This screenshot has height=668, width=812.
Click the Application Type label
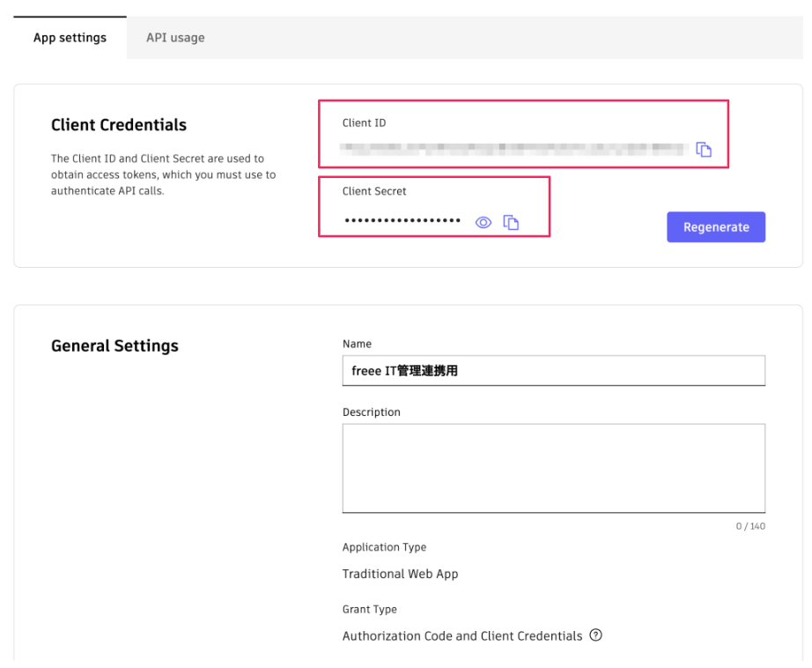[x=384, y=547]
